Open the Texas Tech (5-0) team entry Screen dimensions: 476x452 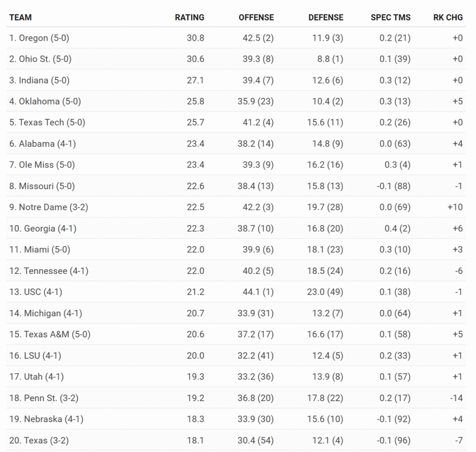point(47,123)
